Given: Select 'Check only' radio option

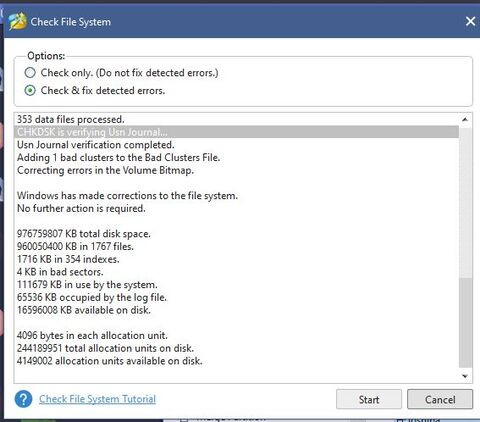Looking at the screenshot, I should click(x=30, y=73).
